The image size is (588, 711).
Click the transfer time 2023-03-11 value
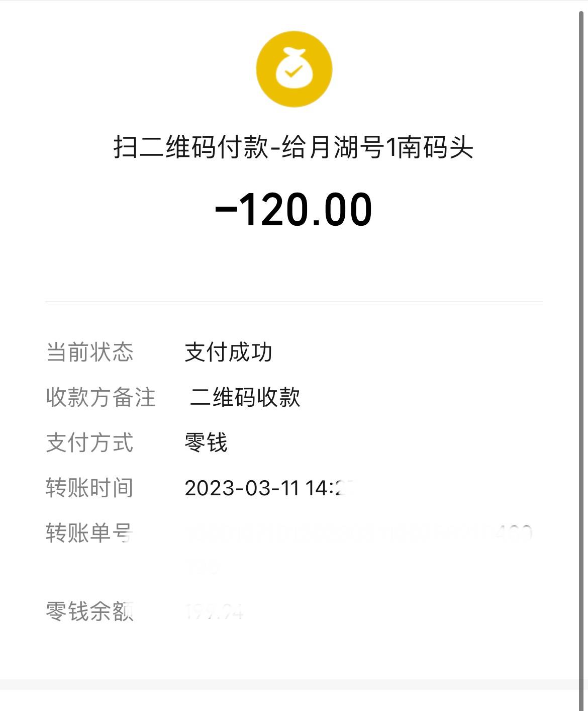[269, 488]
